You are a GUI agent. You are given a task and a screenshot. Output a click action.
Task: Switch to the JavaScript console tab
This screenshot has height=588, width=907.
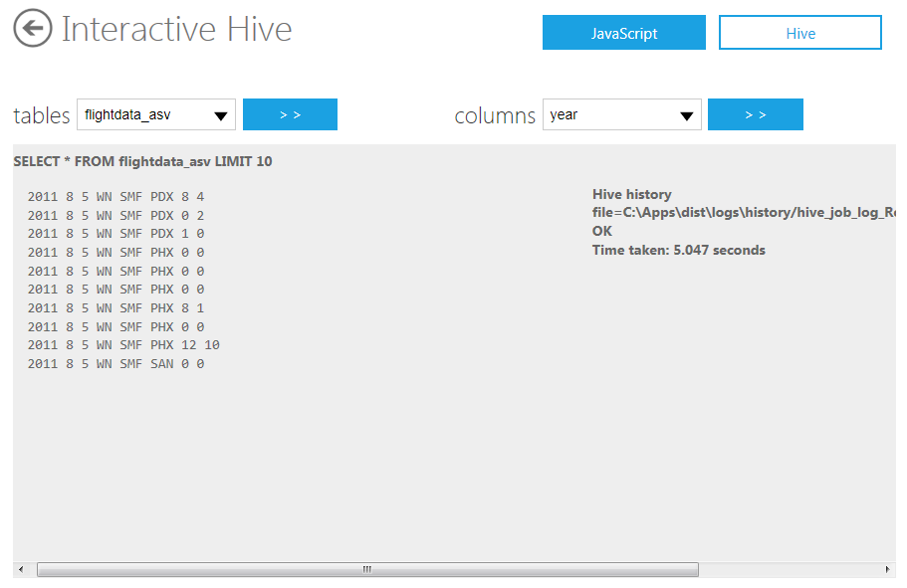pos(623,33)
